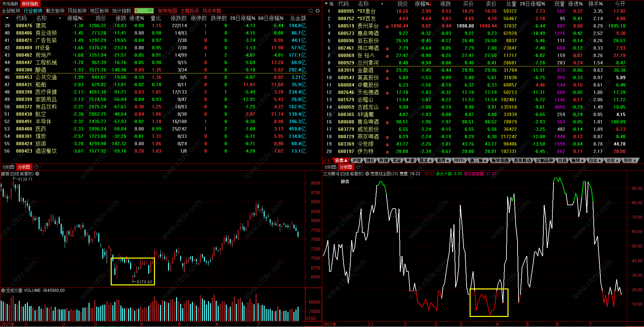The height and width of the screenshot is (327, 644).
Task: Expand stock list header menu triangle
Action: coord(327,4)
